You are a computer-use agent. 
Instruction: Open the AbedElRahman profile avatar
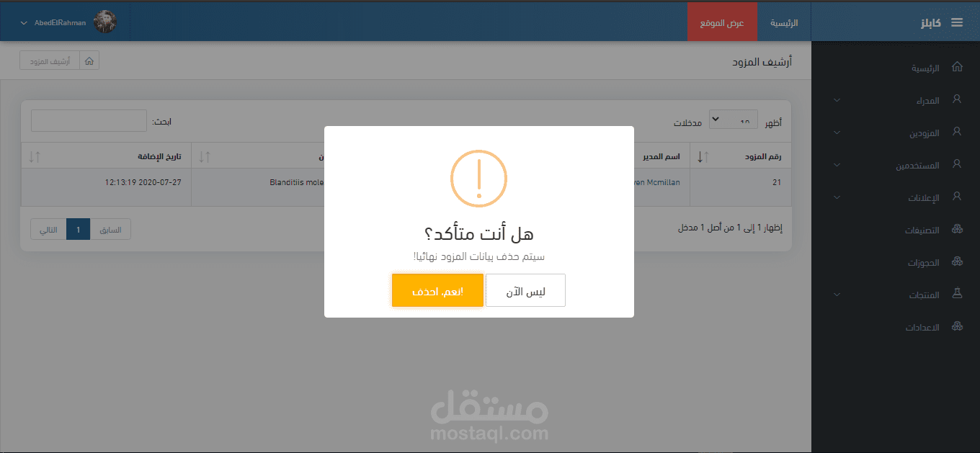tap(105, 22)
